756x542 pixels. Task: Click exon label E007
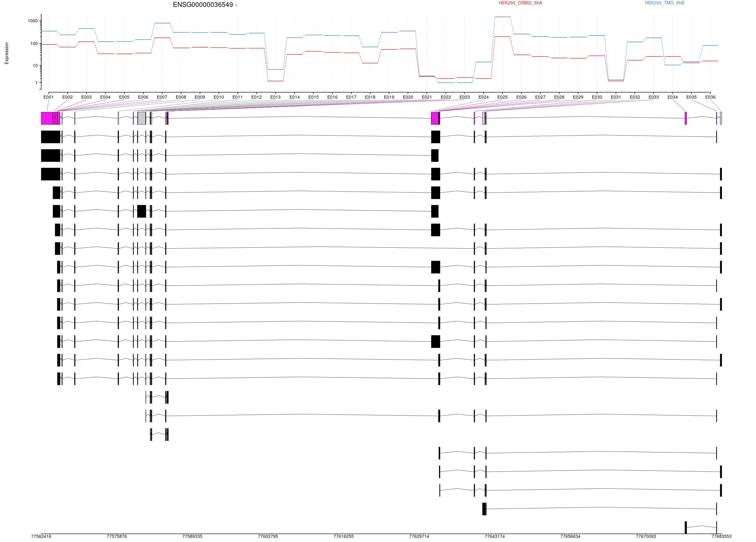[162, 97]
